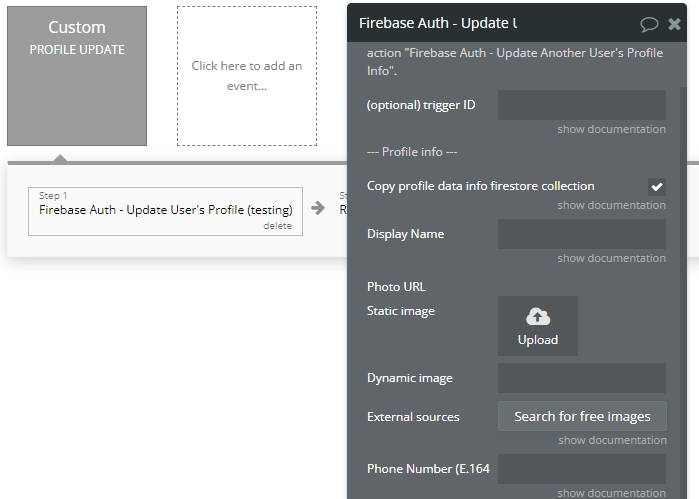Show documentation under External sources
The width and height of the screenshot is (699, 499).
click(x=613, y=440)
